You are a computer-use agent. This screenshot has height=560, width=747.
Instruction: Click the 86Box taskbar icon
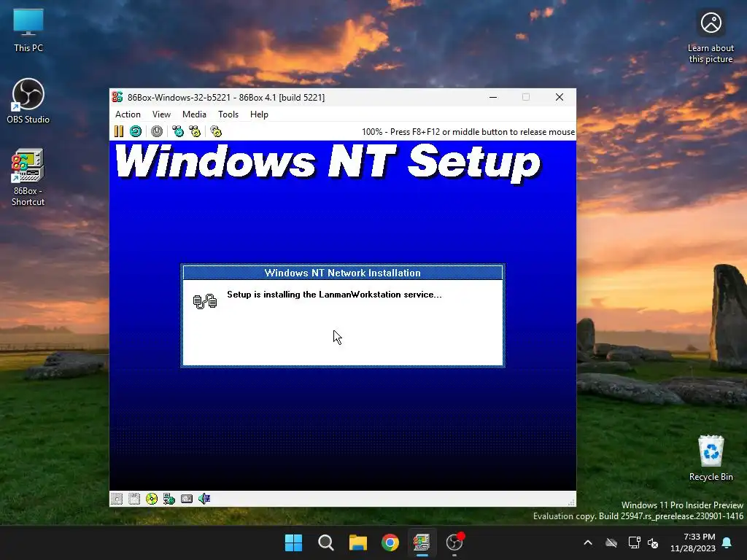tap(422, 542)
